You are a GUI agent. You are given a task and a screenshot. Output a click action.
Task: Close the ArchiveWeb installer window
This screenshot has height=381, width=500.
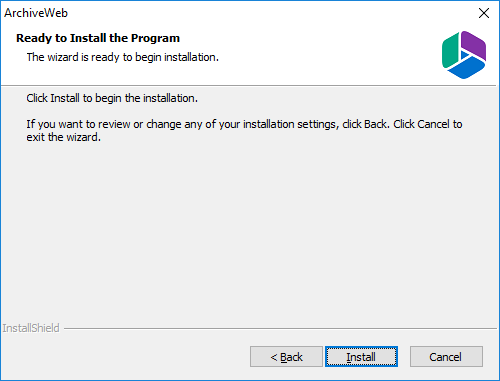click(484, 13)
